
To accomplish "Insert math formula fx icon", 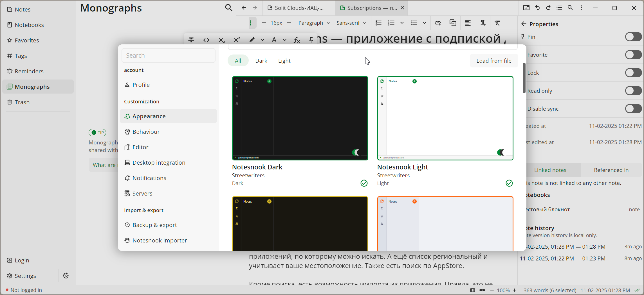I will tap(297, 40).
